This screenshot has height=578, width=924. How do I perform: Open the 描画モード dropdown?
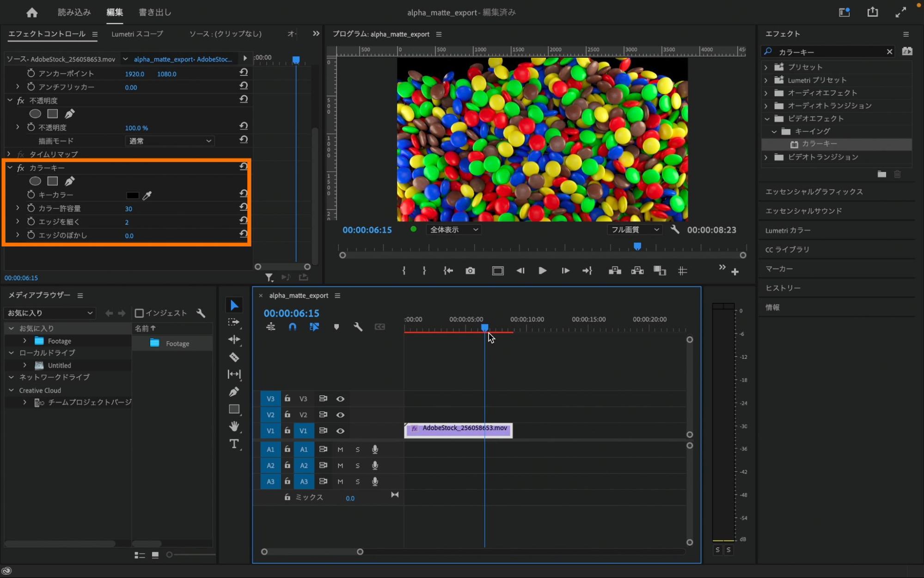click(169, 141)
